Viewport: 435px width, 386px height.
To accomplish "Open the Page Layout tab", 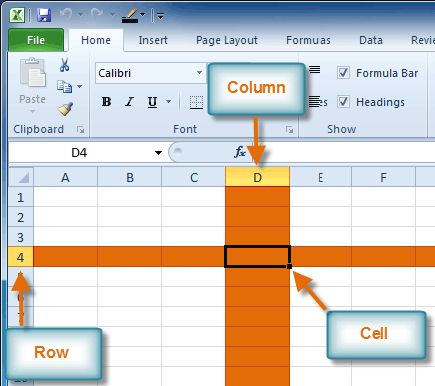I will (x=227, y=40).
